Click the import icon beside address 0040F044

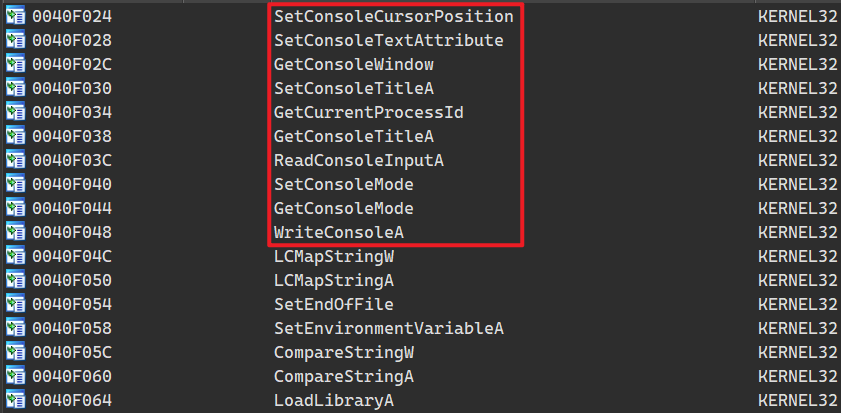pos(15,209)
